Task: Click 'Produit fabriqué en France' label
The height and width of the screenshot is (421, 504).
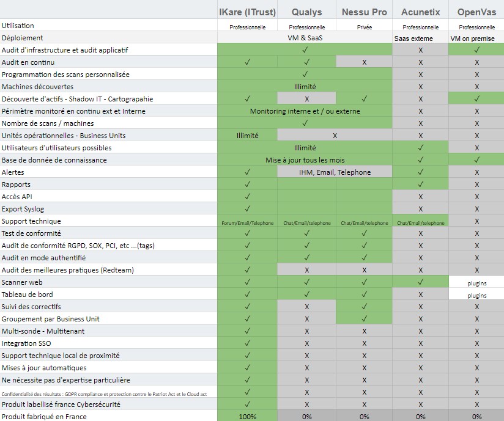Action: coord(44,417)
